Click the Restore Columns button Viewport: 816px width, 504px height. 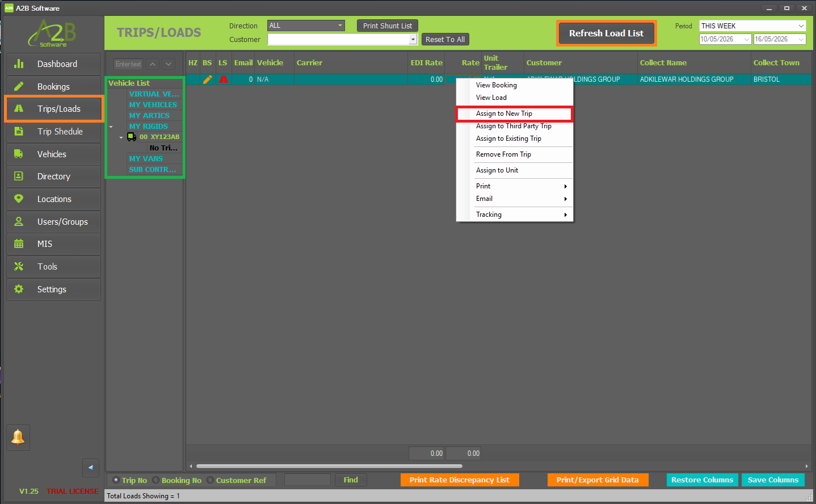(702, 480)
